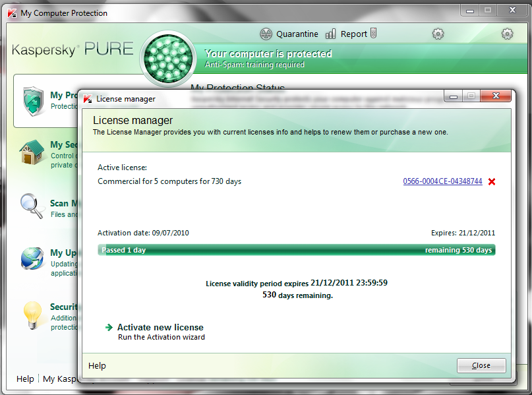Screen dimensions: 532x395
Task: Click the My Protection shield icon
Action: pyautogui.click(x=33, y=101)
